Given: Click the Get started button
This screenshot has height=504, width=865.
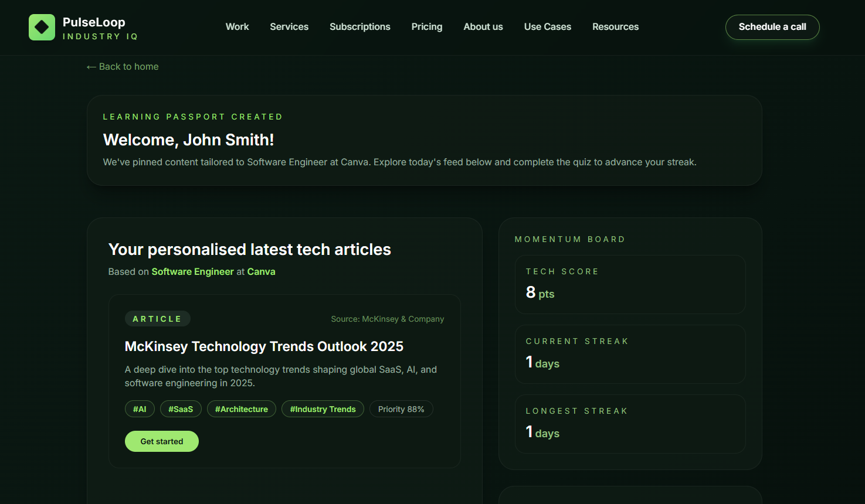Looking at the screenshot, I should 162,441.
